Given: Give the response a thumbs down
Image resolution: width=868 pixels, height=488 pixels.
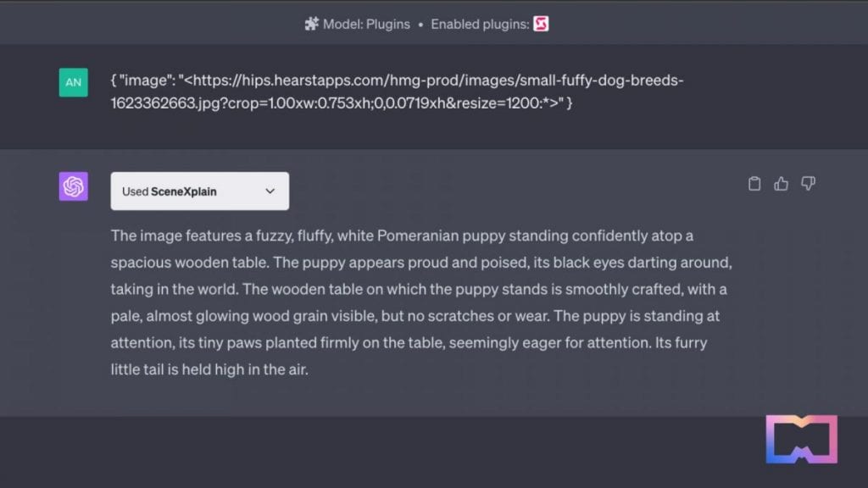Looking at the screenshot, I should [x=808, y=184].
